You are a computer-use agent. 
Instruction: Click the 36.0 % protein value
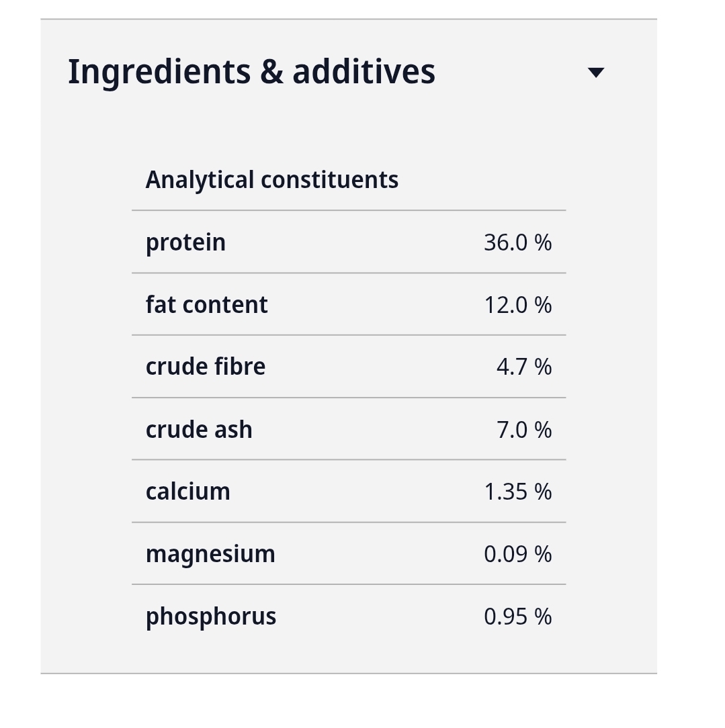[517, 242]
